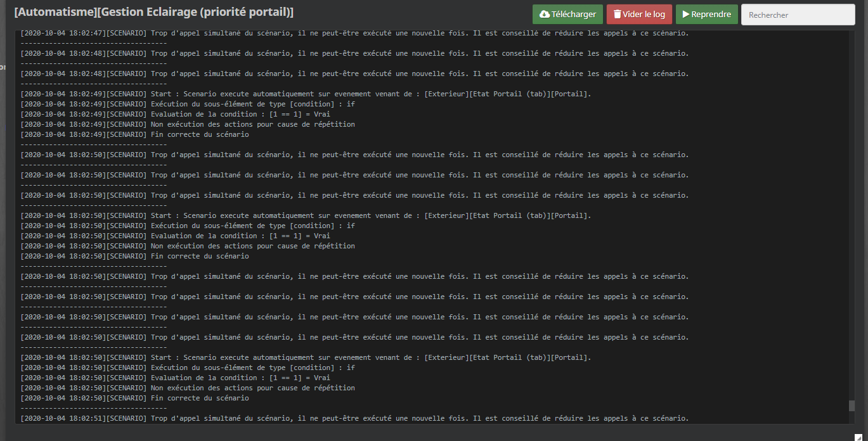Resume log updates with Reprendre button
This screenshot has height=441, width=868.
coord(706,14)
